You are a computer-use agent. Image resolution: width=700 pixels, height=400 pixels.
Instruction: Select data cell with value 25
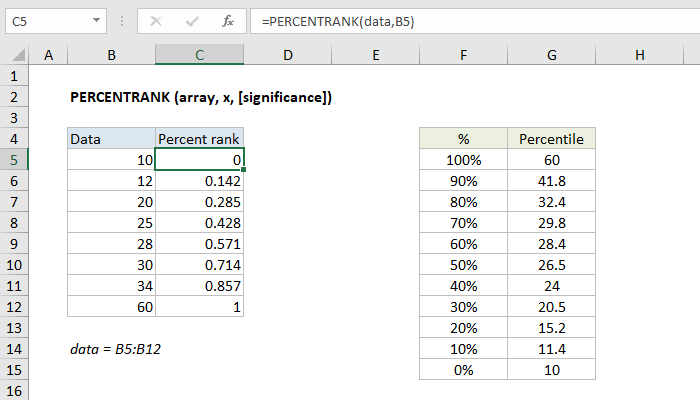click(x=112, y=223)
